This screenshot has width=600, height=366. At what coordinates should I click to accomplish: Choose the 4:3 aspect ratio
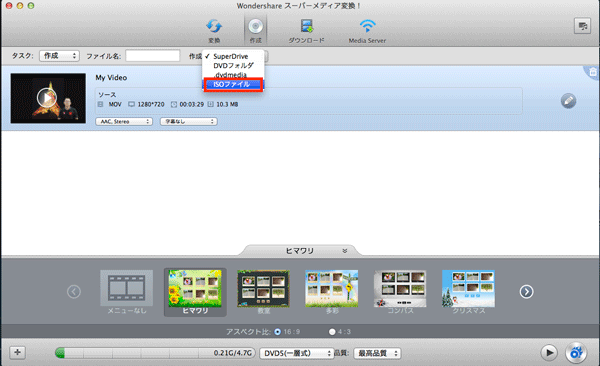[332, 332]
